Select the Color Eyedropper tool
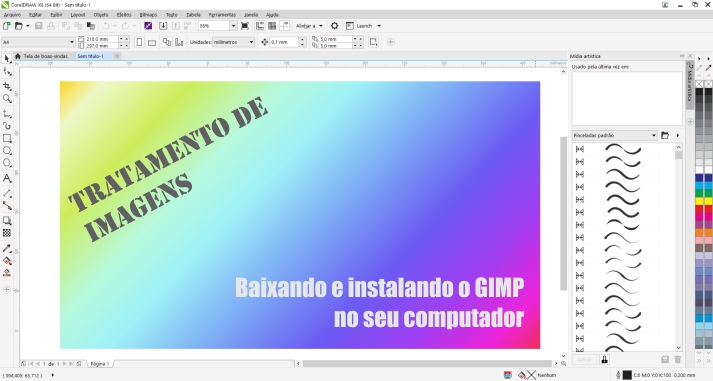The height and width of the screenshot is (381, 713). (7, 248)
